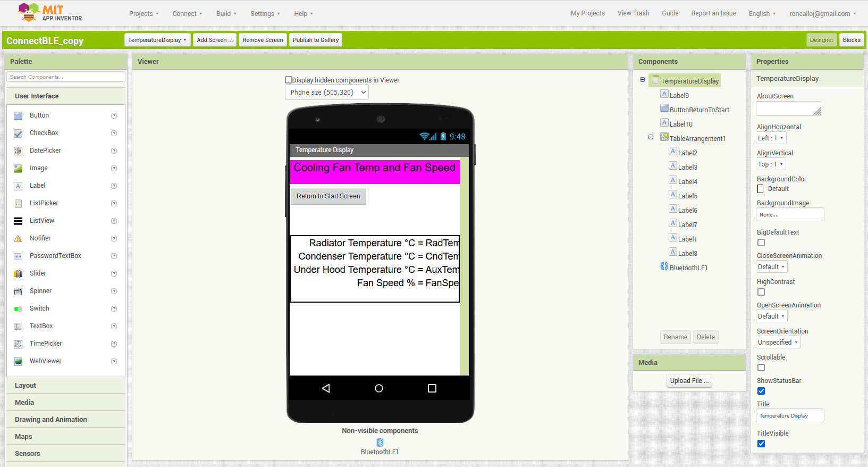The image size is (868, 467).
Task: Click the MIT App Inventor logo
Action: (x=50, y=12)
